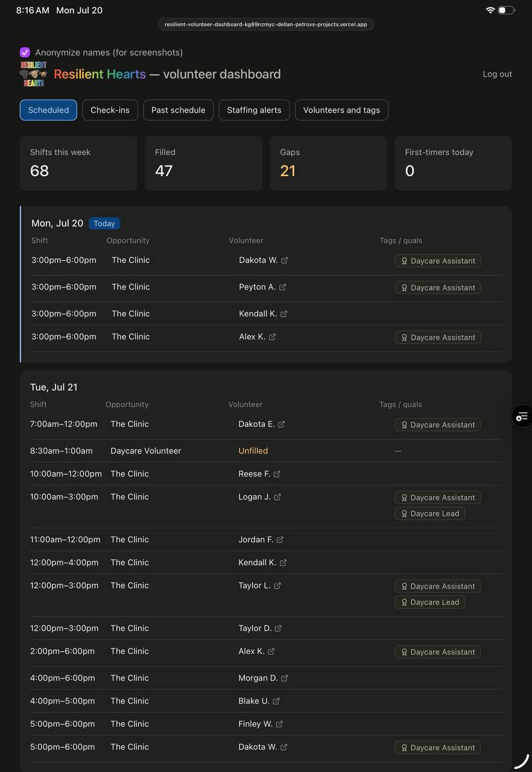Image resolution: width=532 pixels, height=772 pixels.
Task: Click the Tue, Jul 21 date heading
Action: point(54,387)
